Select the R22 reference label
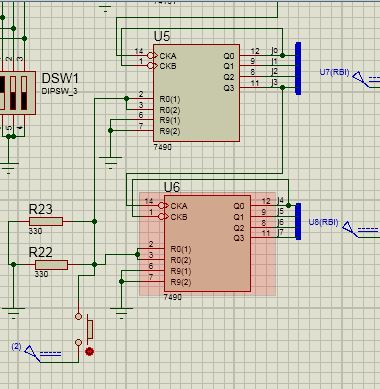 coord(41,252)
